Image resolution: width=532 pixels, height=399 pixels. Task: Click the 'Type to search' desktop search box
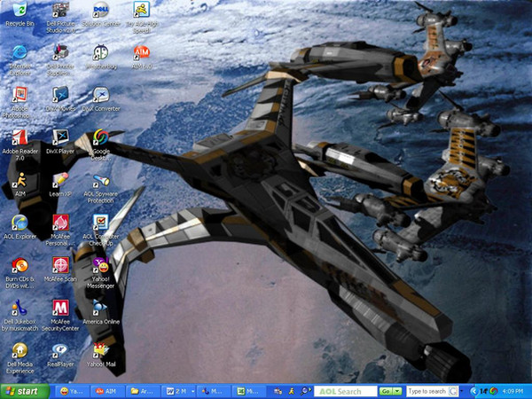pos(426,391)
